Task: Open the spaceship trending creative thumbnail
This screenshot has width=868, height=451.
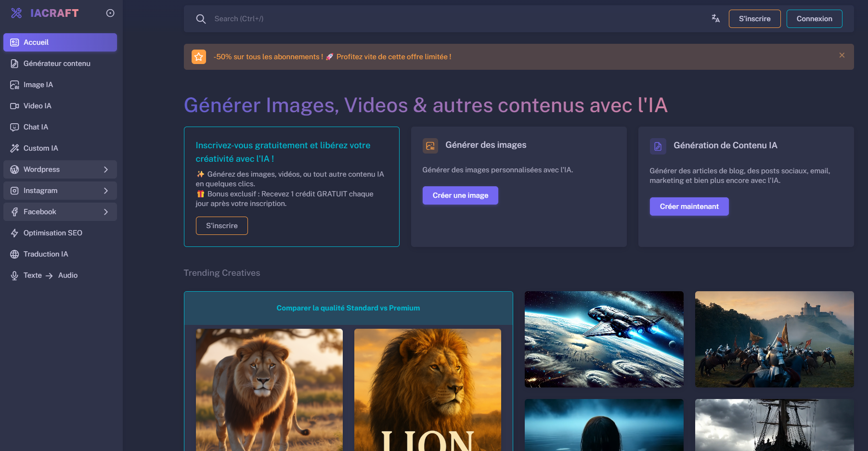Action: point(604,339)
